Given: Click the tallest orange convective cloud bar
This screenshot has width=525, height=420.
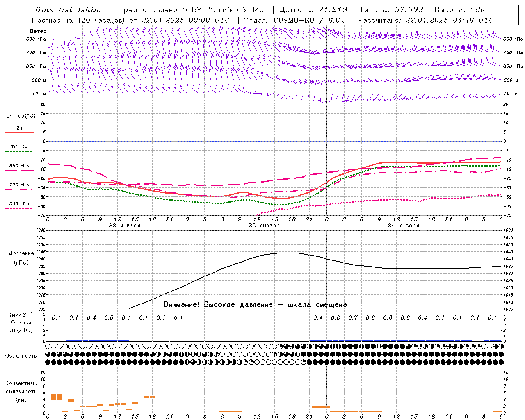Looking at the screenshot, I should pos(57,397).
